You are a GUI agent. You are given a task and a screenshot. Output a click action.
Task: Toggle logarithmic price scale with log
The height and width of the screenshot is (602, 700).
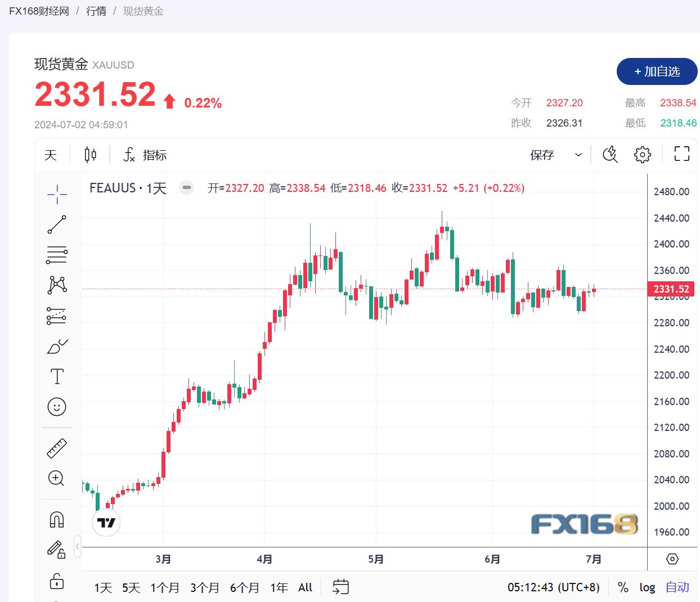pyautogui.click(x=647, y=587)
